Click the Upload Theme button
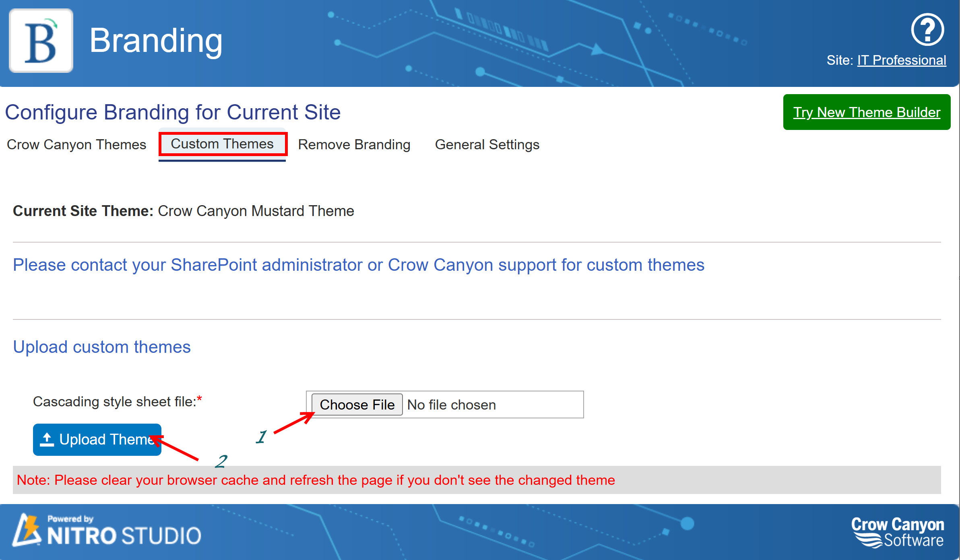Viewport: 960px width, 560px height. [97, 440]
